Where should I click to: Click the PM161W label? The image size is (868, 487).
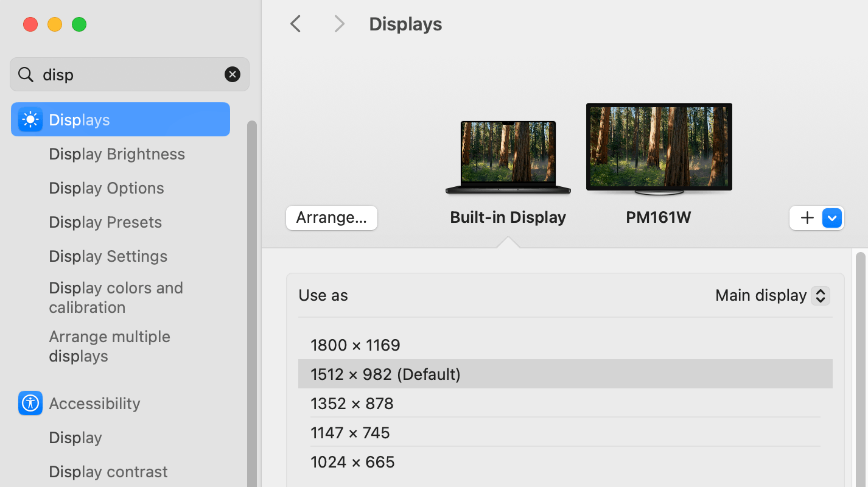pyautogui.click(x=659, y=217)
